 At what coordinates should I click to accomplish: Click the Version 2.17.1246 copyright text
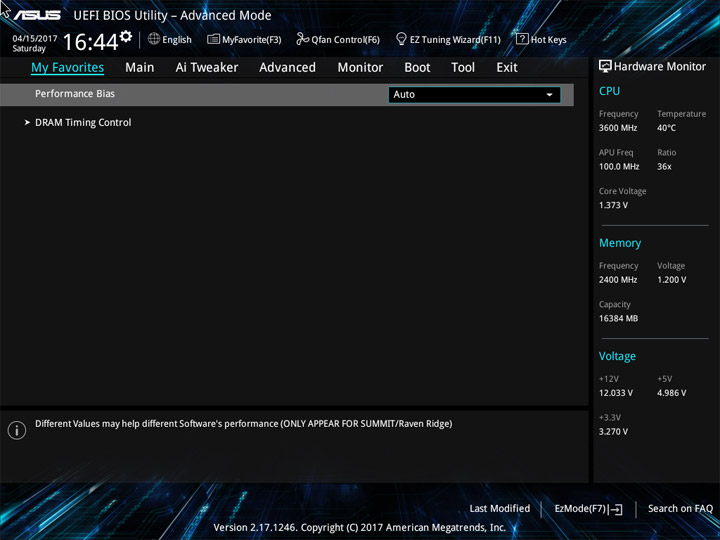[360, 528]
